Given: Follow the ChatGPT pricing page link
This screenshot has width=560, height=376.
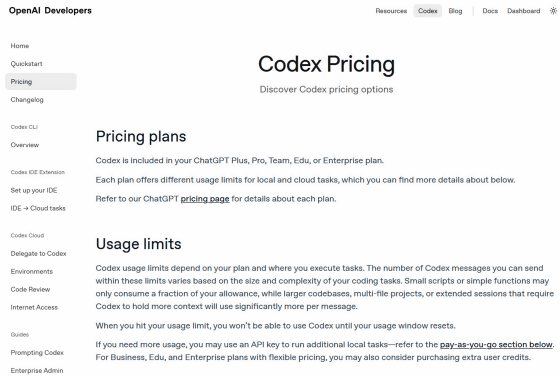Looking at the screenshot, I should [205, 199].
